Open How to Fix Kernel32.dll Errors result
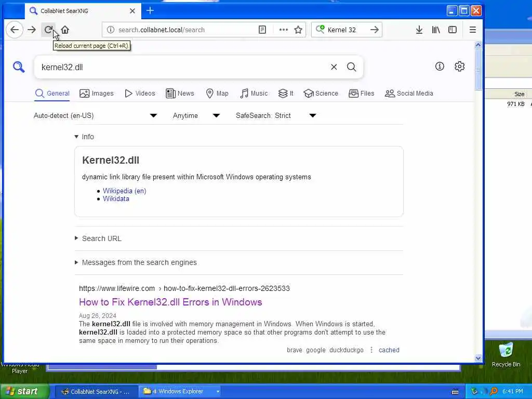This screenshot has height=399, width=532. [x=170, y=302]
